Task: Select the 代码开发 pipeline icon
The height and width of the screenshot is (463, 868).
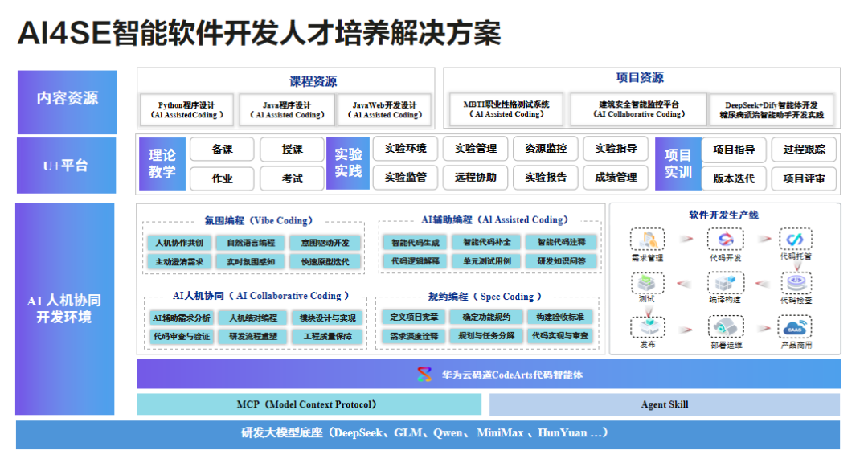Action: point(725,240)
